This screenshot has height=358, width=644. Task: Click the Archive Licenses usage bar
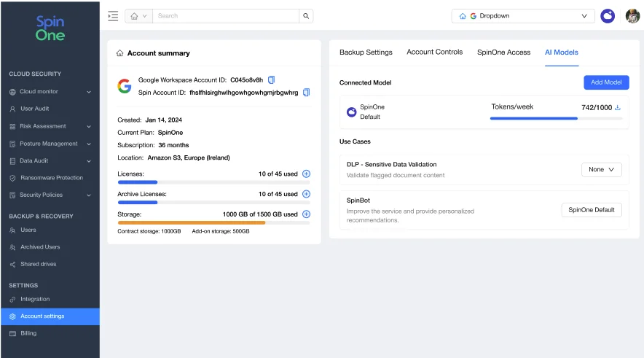[x=213, y=202]
